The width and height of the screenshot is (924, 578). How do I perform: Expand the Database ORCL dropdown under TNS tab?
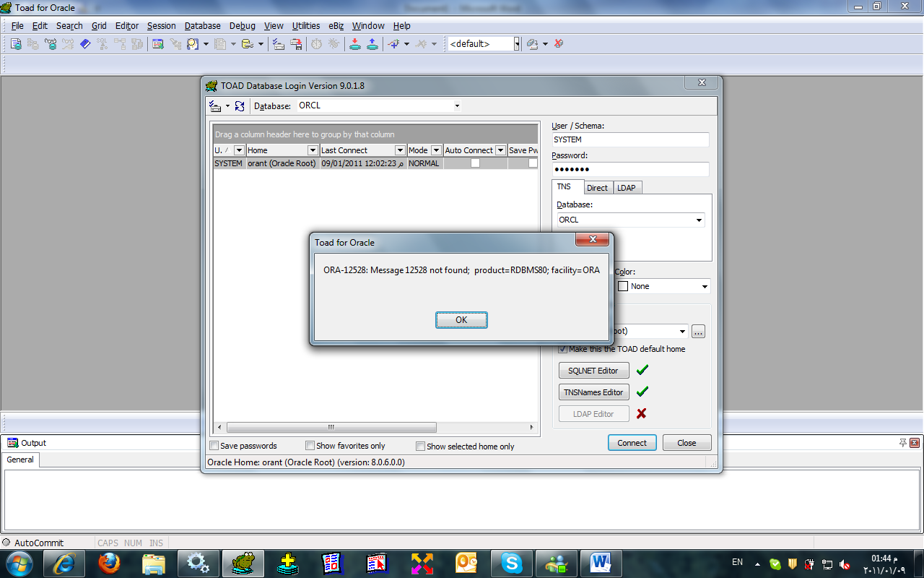[698, 220]
